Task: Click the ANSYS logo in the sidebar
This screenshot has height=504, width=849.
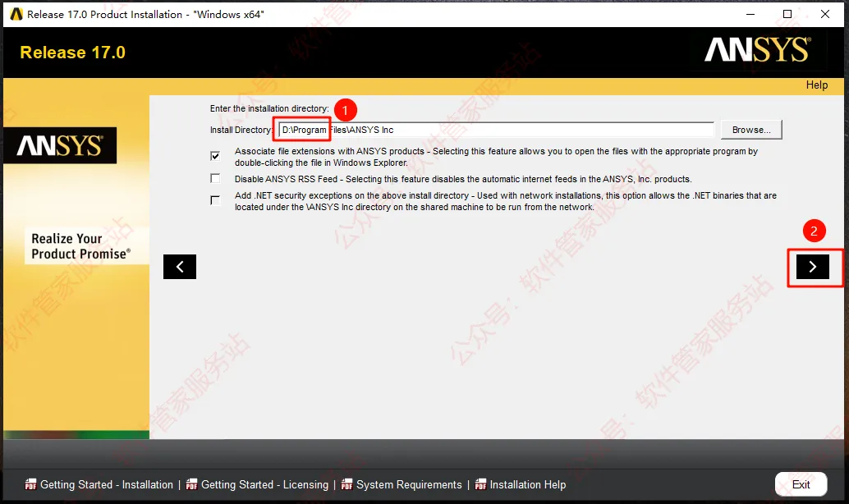Action: pos(60,145)
